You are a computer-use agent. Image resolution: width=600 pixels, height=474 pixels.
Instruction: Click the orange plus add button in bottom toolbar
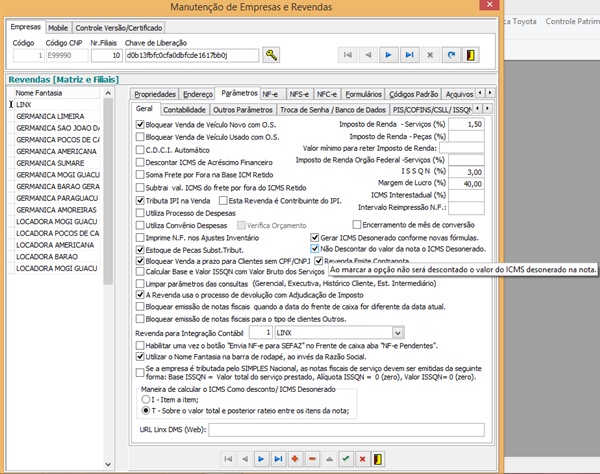pyautogui.click(x=294, y=457)
